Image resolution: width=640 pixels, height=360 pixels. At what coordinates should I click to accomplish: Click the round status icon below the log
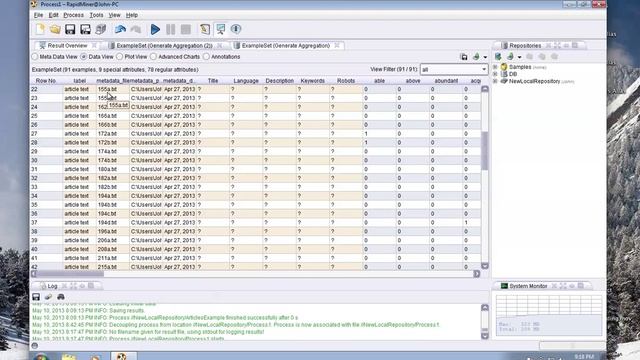[x=35, y=346]
